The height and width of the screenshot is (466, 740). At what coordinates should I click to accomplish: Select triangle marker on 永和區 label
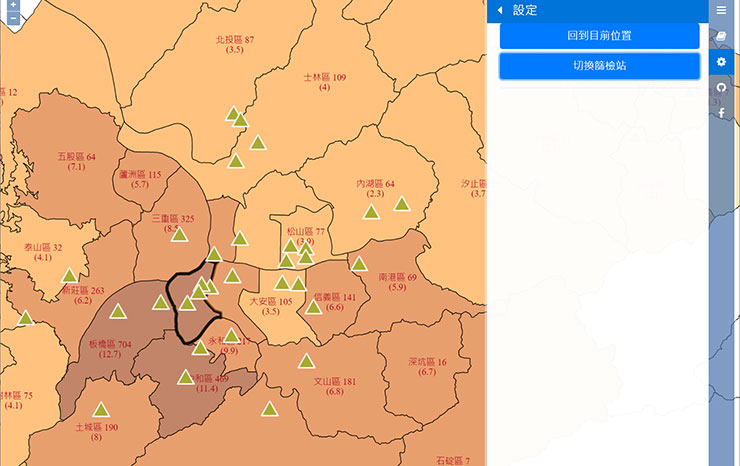tap(231, 336)
